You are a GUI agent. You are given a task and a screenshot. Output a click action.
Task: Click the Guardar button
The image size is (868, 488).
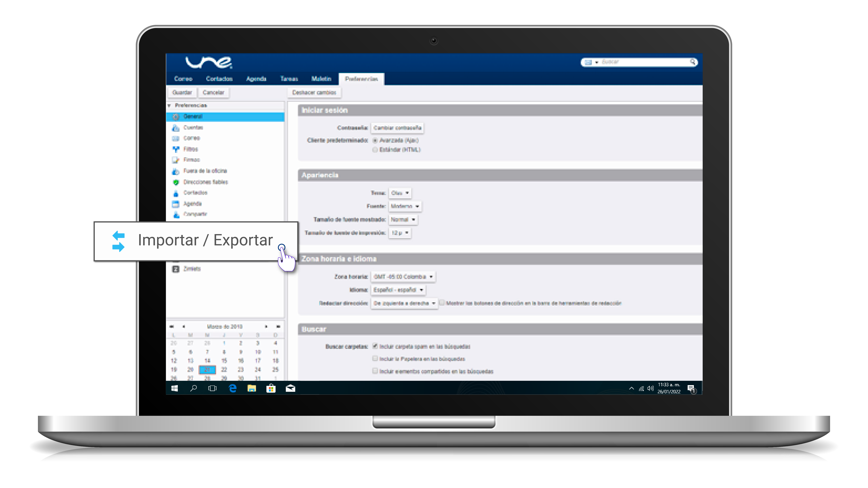(182, 92)
